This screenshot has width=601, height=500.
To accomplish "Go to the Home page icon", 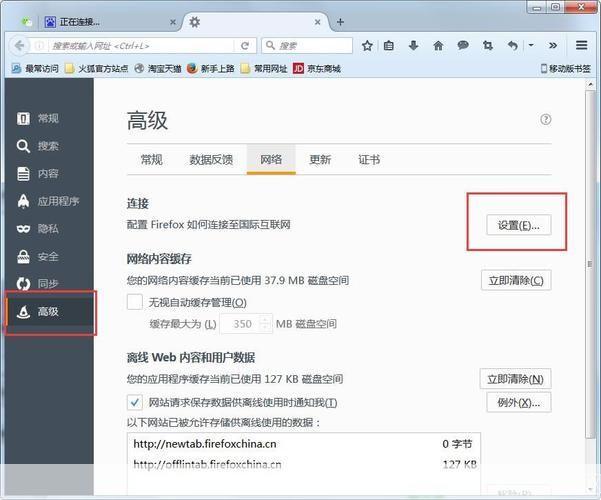I will (438, 46).
